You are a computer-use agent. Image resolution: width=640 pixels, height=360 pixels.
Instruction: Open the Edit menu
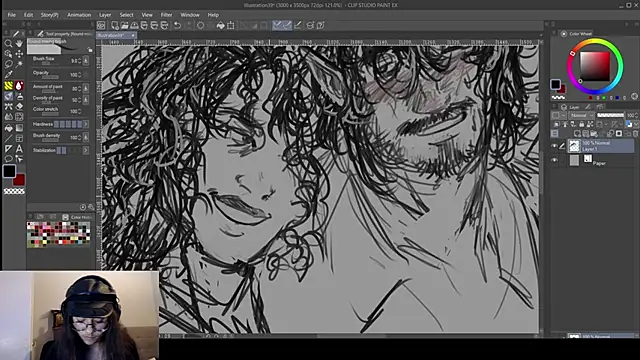coord(28,15)
